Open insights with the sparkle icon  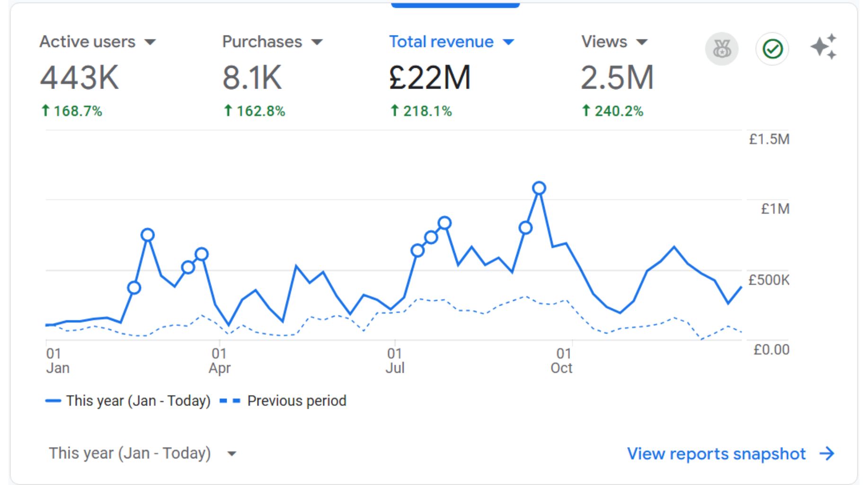824,47
